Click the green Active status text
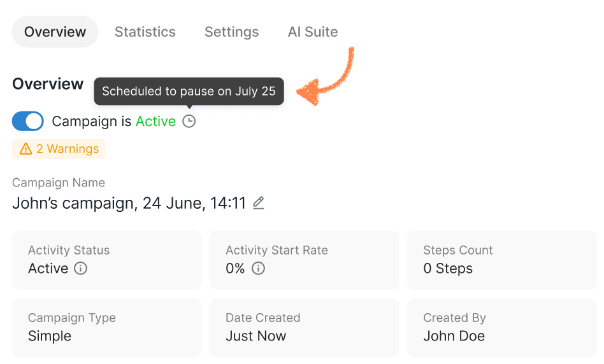 point(155,121)
